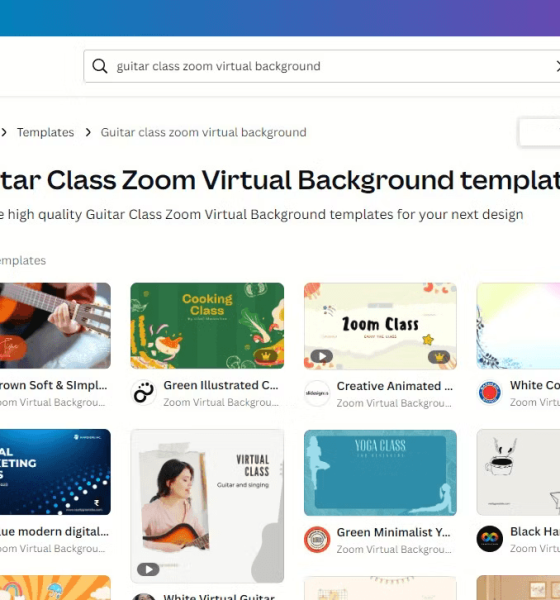560x600 pixels.
Task: Open the Cooking Class template thumbnail
Action: coord(207,326)
